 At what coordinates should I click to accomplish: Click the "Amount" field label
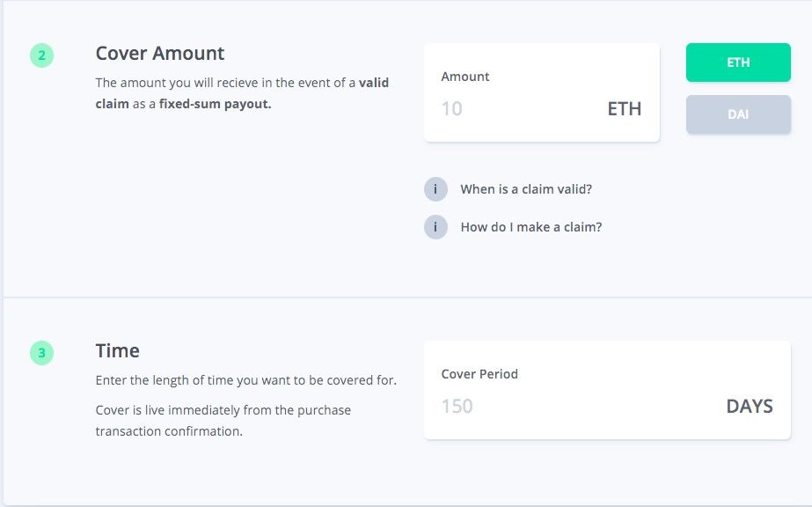click(465, 77)
